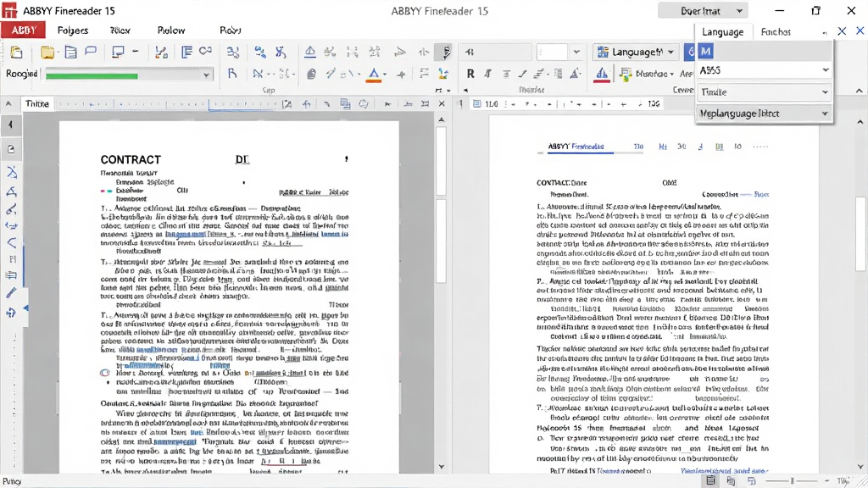
Task: Close the Language panel with blue X
Action: tap(842, 31)
